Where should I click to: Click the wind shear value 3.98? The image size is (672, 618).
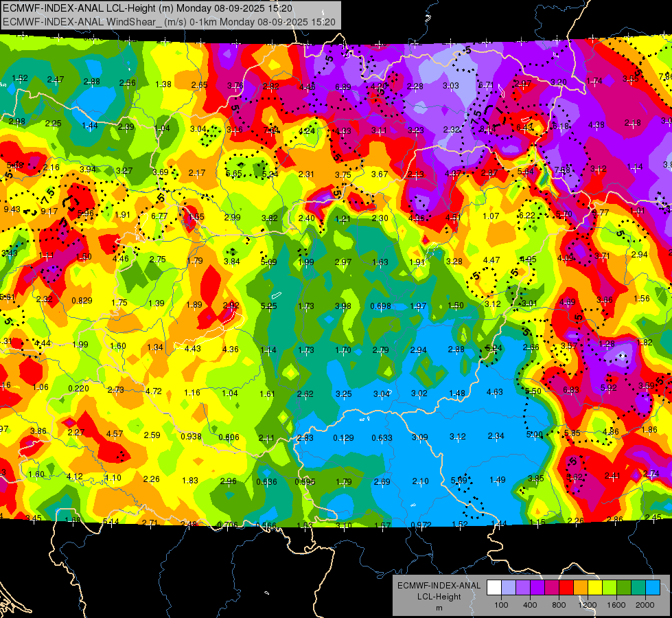click(x=343, y=306)
